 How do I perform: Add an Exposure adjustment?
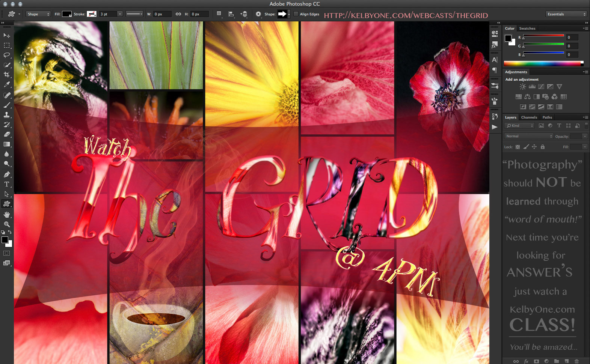(x=550, y=87)
